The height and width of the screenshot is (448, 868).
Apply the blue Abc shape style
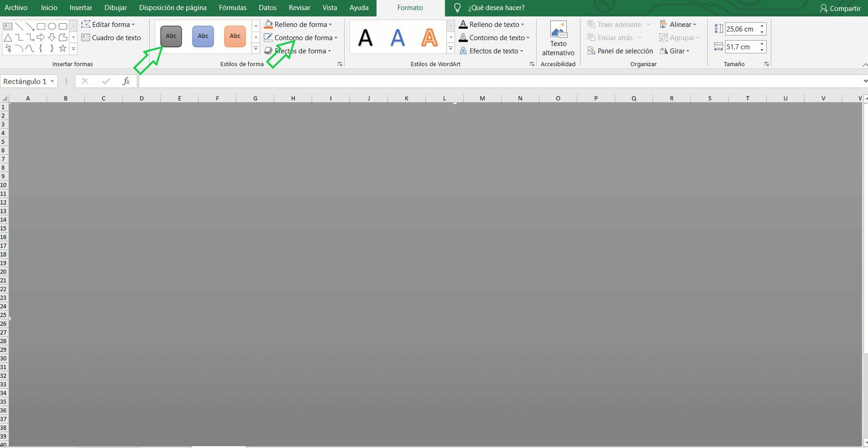pos(203,36)
